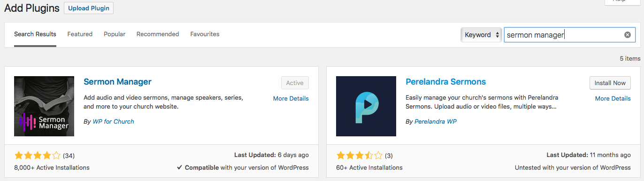Click the 'Last Updated: 11 months ago' text

click(589, 155)
